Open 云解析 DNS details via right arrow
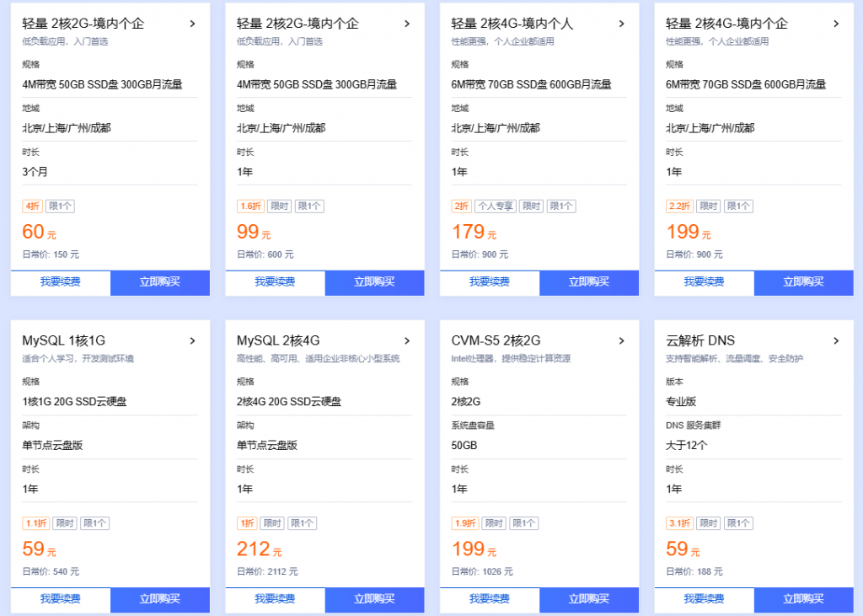Viewport: 863px width, 616px height. [837, 340]
